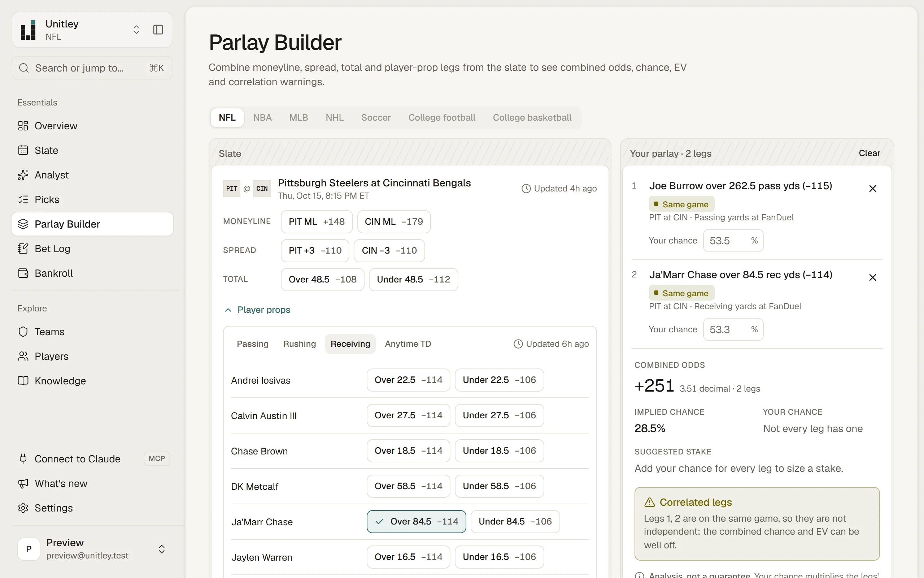Remove the Joe Burrow leg
The width and height of the screenshot is (924, 578).
point(872,189)
